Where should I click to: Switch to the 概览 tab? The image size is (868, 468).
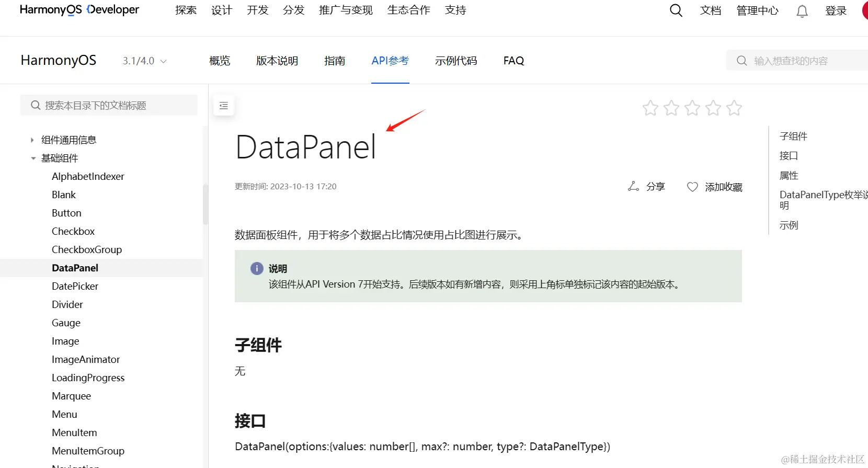[220, 61]
